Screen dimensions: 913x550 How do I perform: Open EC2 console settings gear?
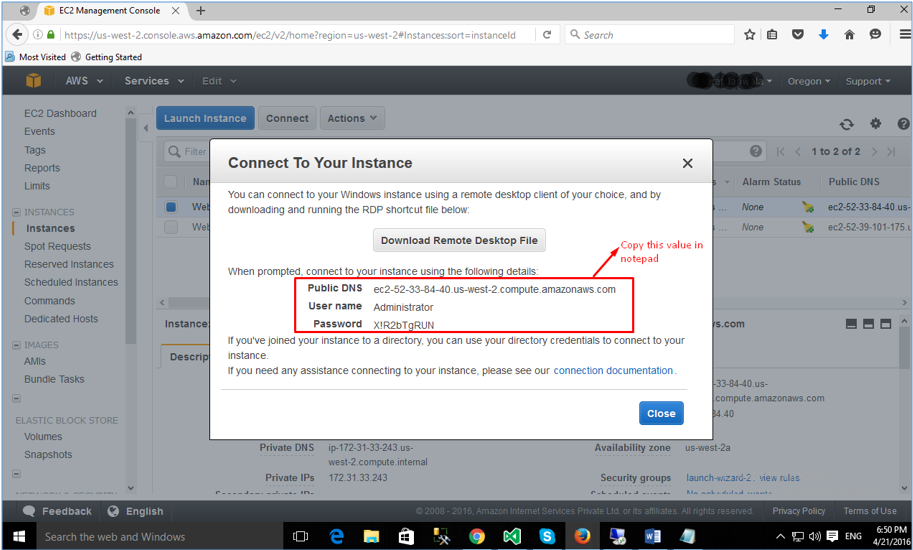pos(875,123)
